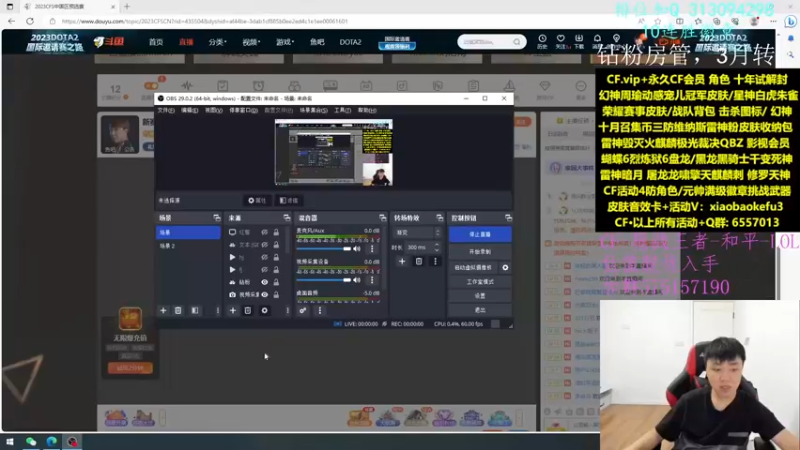Expand Douyu 分类 navigation dropdown
The width and height of the screenshot is (800, 450).
coord(217,42)
